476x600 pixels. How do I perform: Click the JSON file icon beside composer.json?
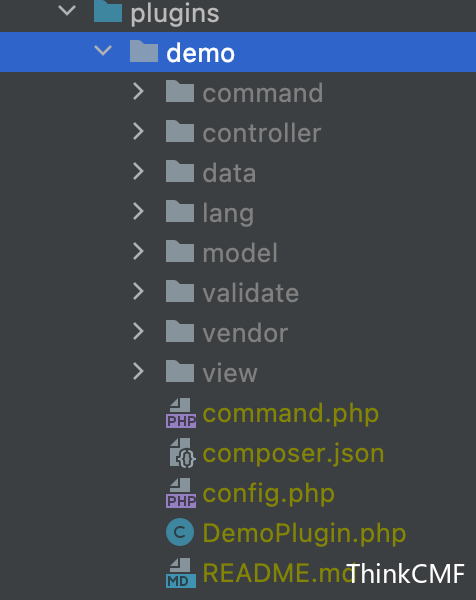point(183,453)
